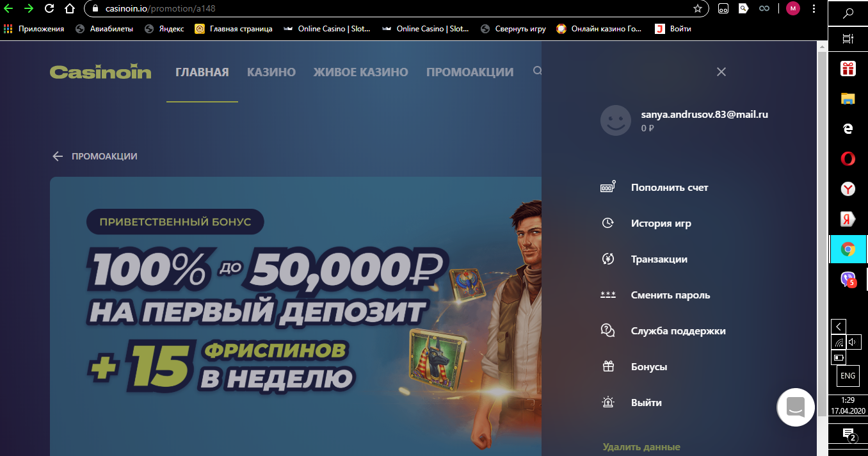Click the site search magnifier icon
This screenshot has height=456, width=868.
(538, 71)
